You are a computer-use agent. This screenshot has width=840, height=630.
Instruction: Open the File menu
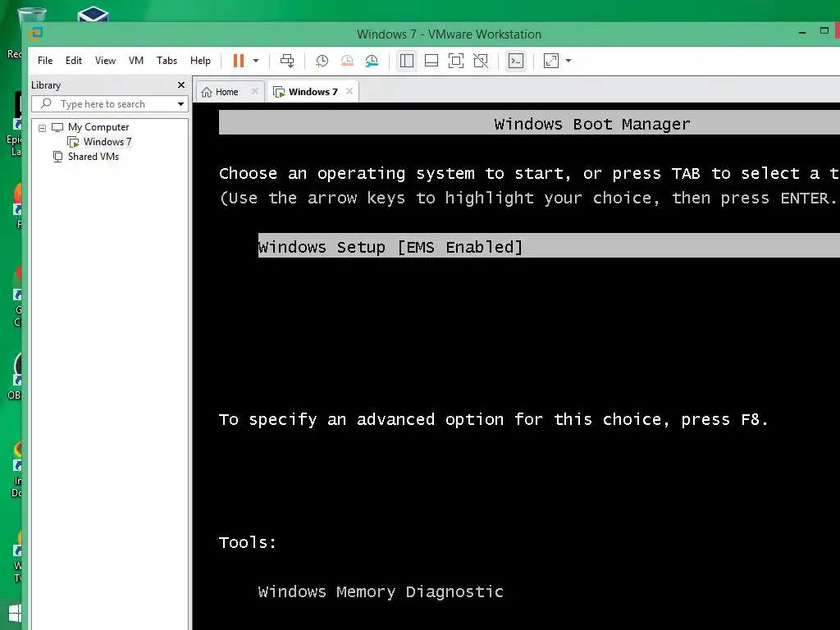(45, 61)
